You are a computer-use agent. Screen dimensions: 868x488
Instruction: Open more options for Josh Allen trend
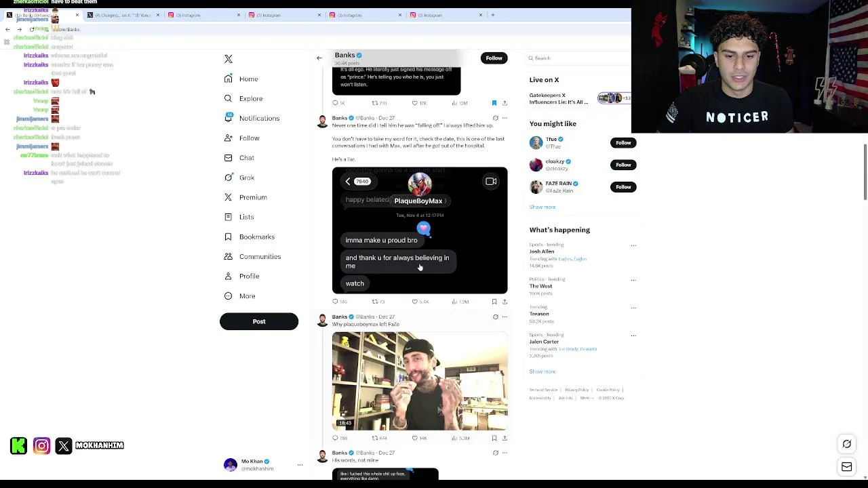coord(633,245)
